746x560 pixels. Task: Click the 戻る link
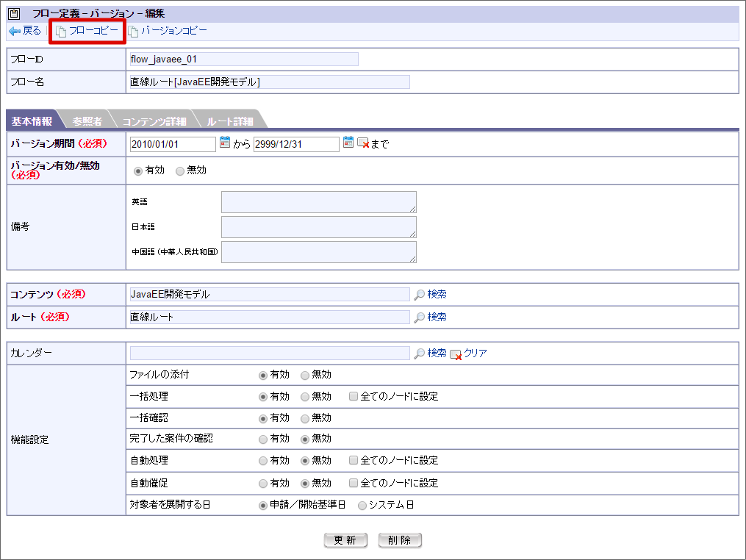coord(32,31)
